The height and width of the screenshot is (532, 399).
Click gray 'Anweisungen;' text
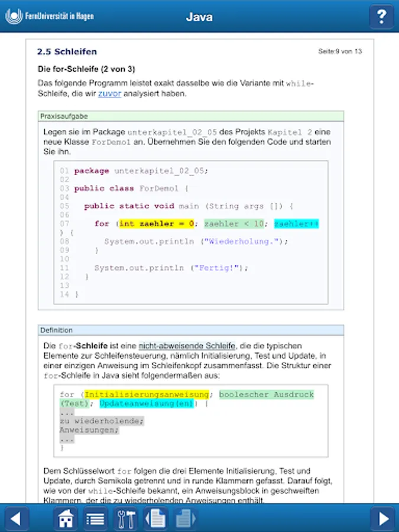pyautogui.click(x=89, y=430)
